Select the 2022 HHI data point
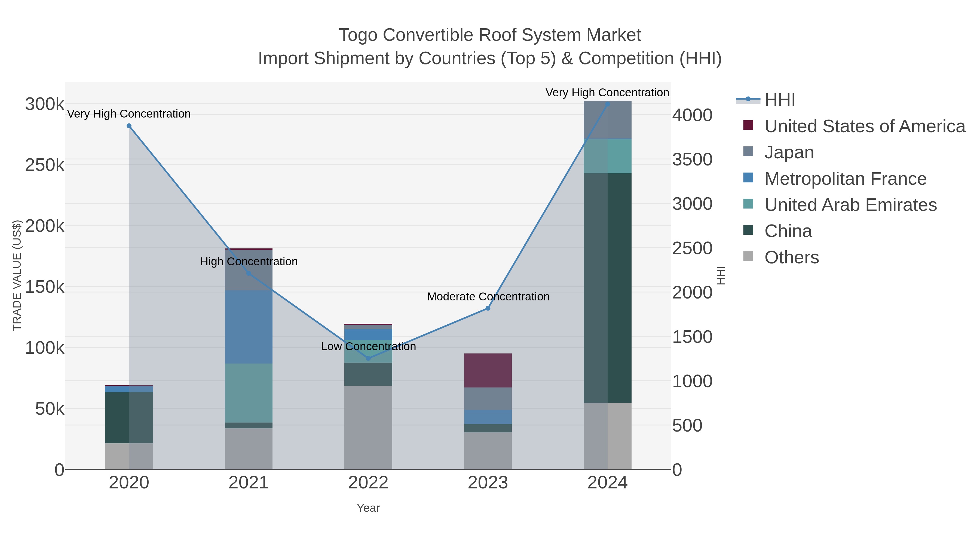This screenshot has height=551, width=980. [368, 358]
